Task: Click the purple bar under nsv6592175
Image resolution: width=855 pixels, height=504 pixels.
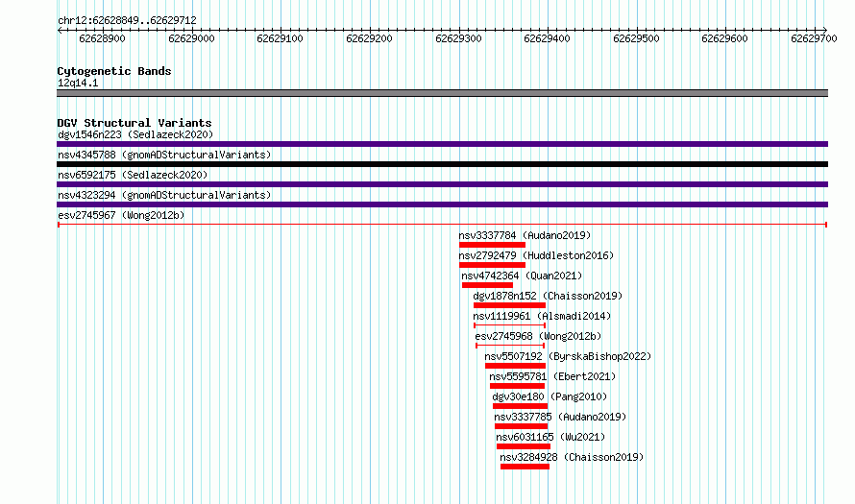Action: [x=442, y=184]
